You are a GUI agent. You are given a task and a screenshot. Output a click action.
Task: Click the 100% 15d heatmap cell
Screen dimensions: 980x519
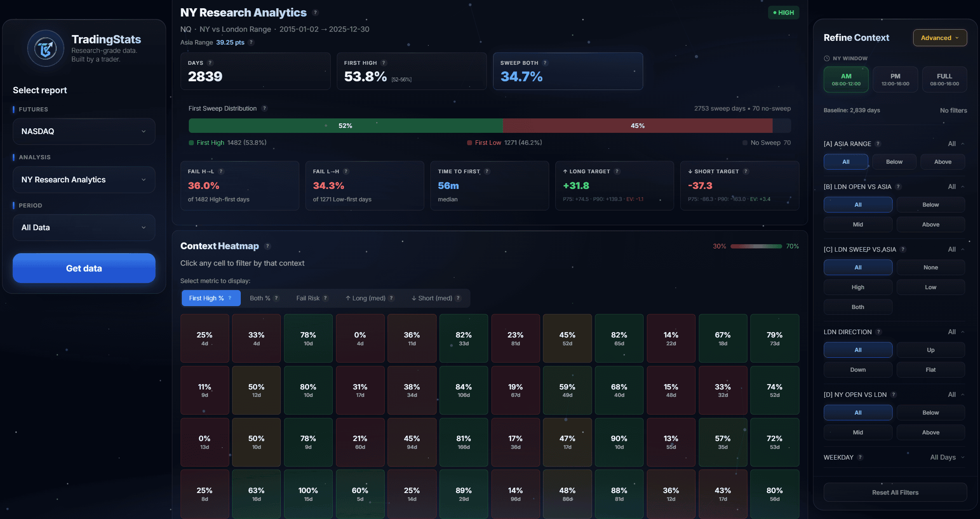[308, 494]
